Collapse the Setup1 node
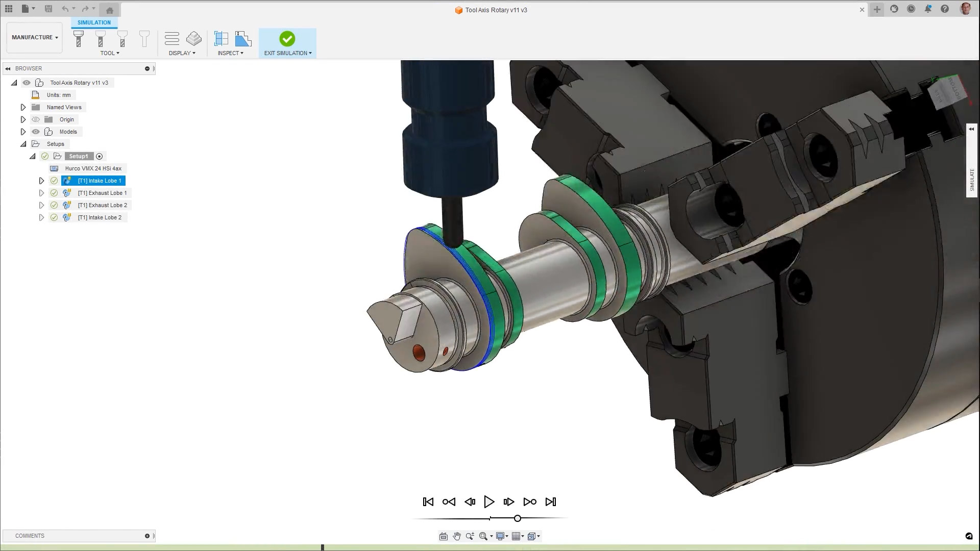980x551 pixels. click(32, 156)
